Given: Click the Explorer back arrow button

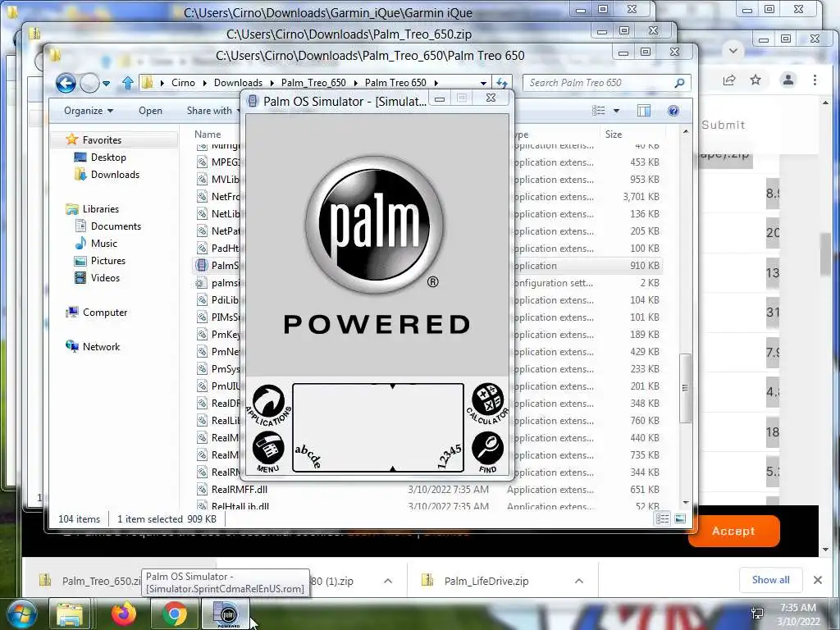Looking at the screenshot, I should [x=66, y=83].
